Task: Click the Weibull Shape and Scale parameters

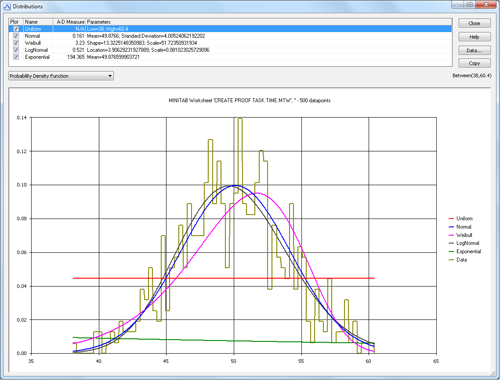Action: (142, 43)
